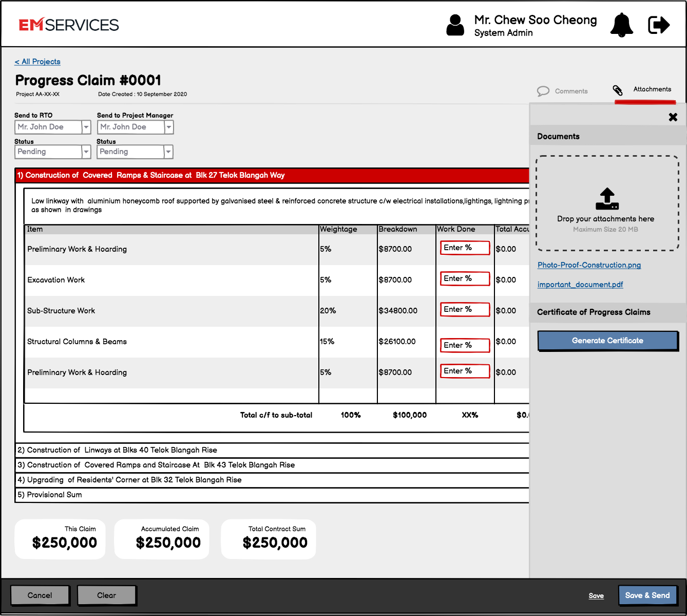Screen dimensions: 687x616
Task: Click Enter % field for Excavation Work
Action: [x=465, y=278]
